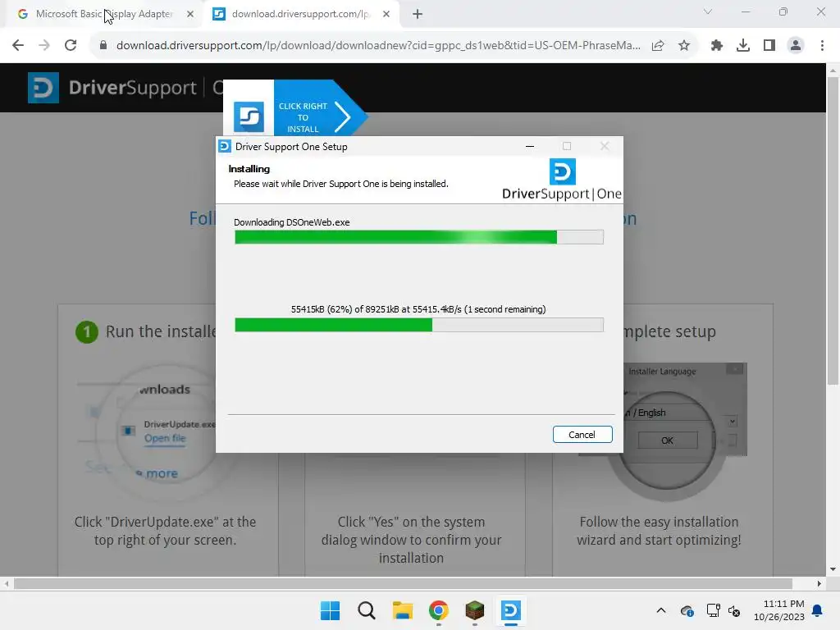View site security lock information
The width and height of the screenshot is (840, 630).
click(103, 46)
